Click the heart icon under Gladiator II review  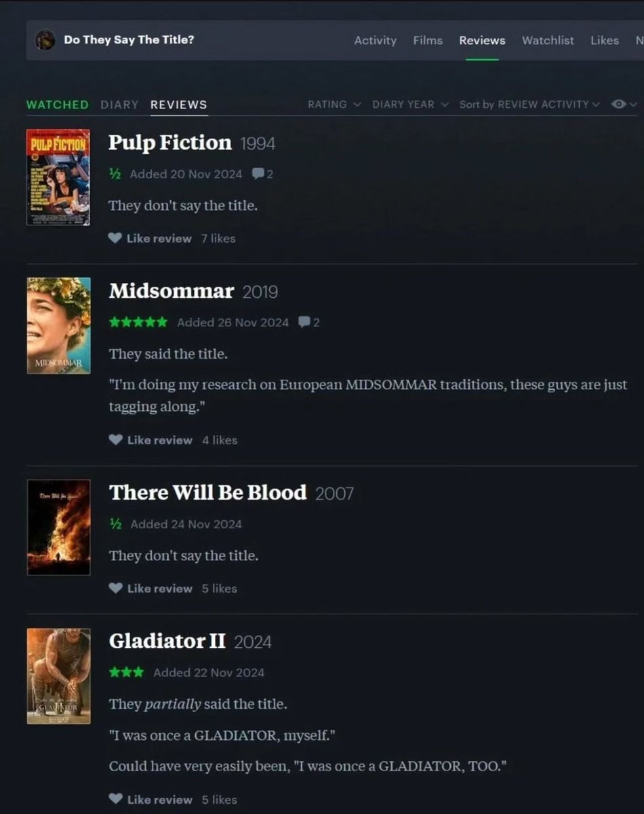(x=115, y=799)
